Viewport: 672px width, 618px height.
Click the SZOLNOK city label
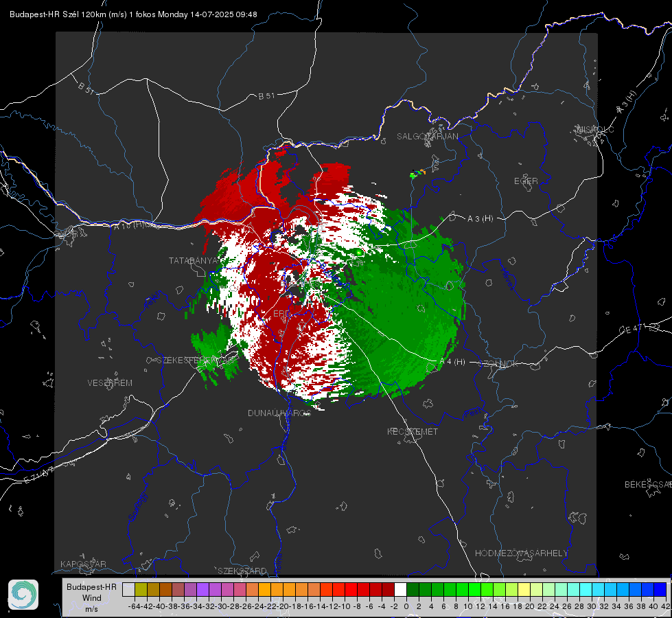[498, 364]
